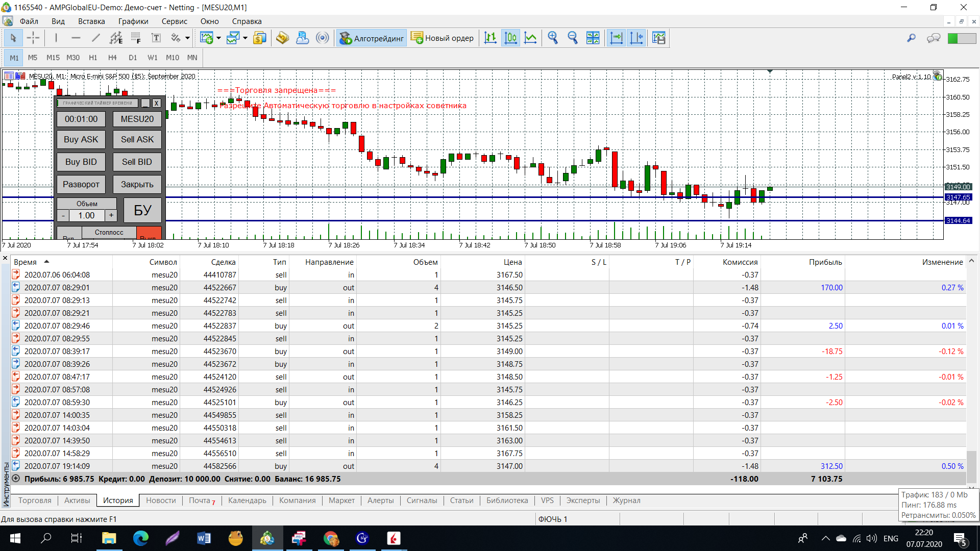This screenshot has height=551, width=980.
Task: Zoom out of the chart
Action: (x=573, y=38)
